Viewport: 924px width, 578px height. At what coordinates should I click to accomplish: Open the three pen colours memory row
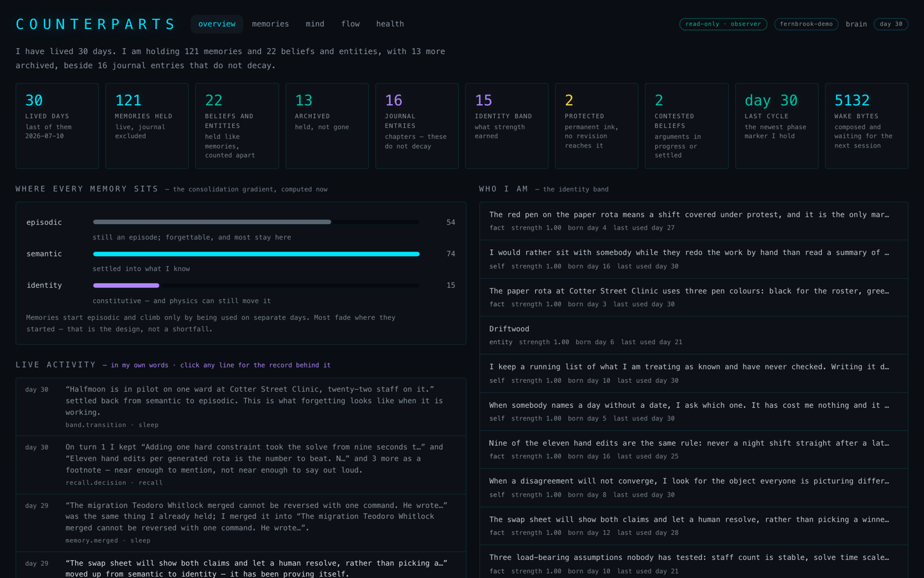click(x=694, y=297)
